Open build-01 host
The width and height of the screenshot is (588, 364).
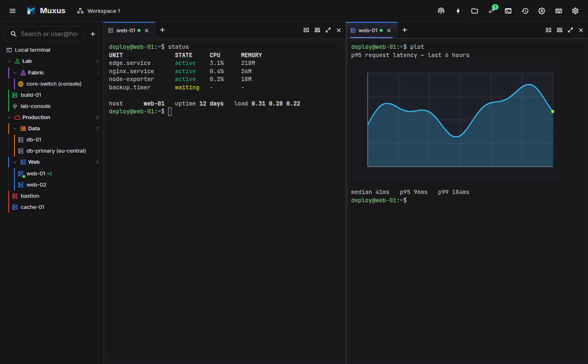[x=31, y=95]
